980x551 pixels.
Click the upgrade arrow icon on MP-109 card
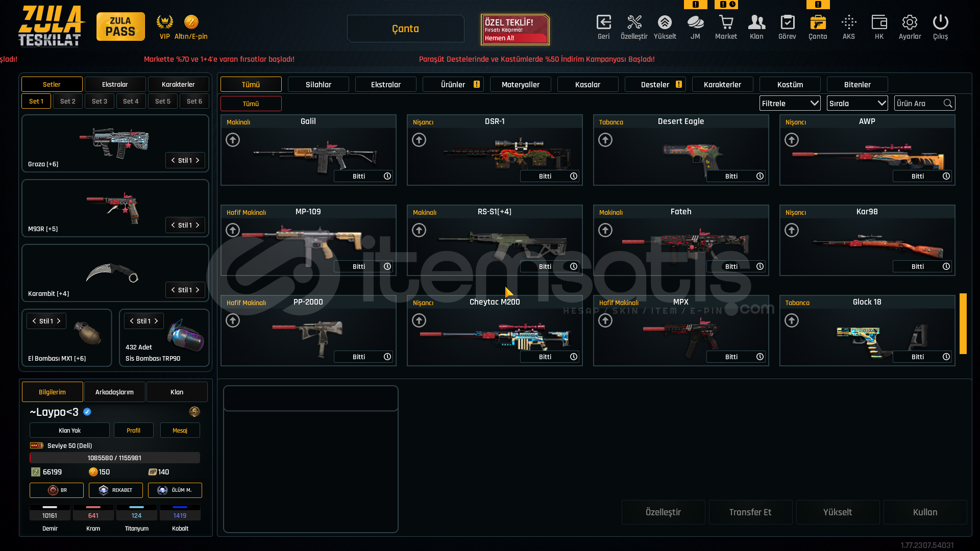pos(233,230)
